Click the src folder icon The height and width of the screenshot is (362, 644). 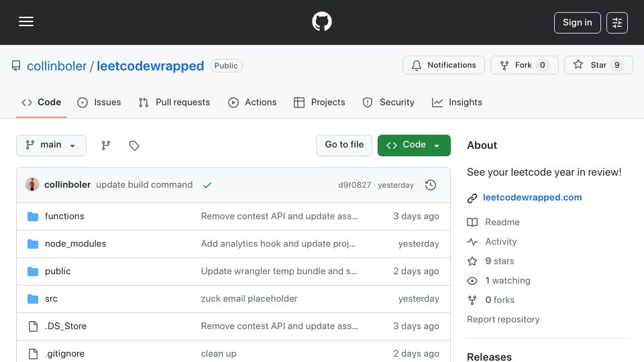(x=33, y=299)
